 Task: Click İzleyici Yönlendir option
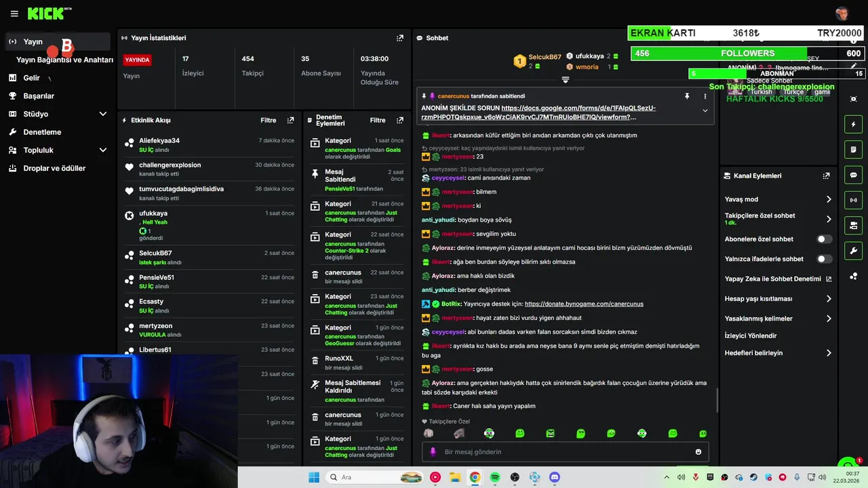coord(751,335)
